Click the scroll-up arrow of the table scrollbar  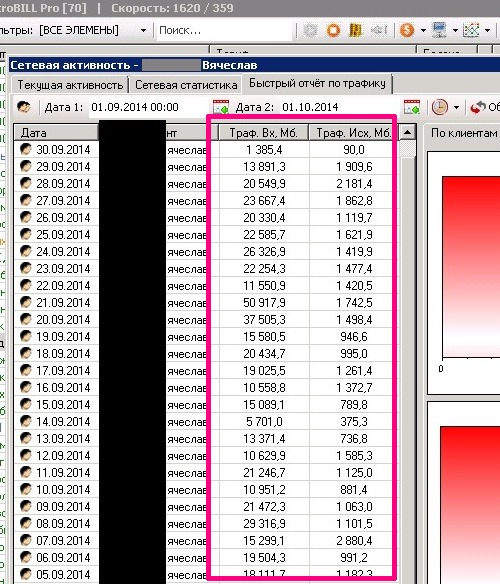(x=408, y=133)
